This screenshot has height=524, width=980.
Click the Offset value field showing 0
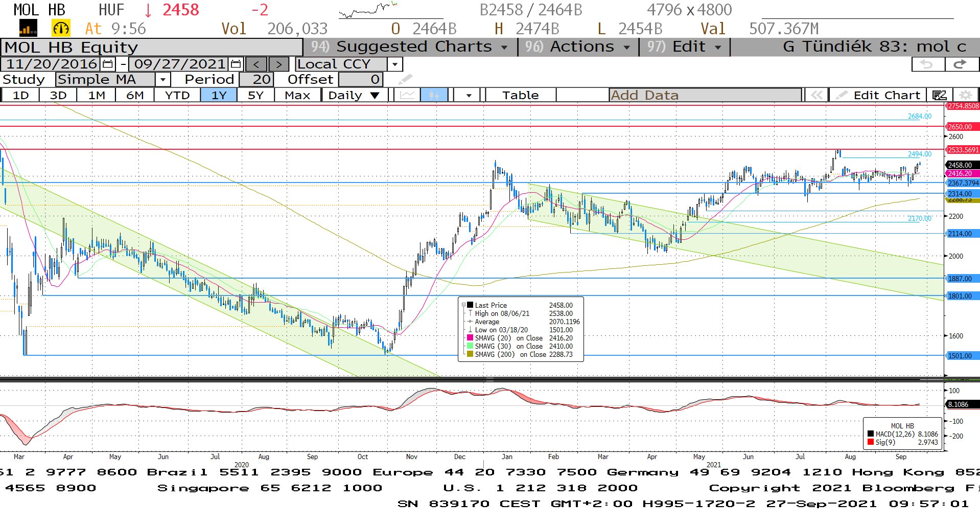(x=360, y=79)
